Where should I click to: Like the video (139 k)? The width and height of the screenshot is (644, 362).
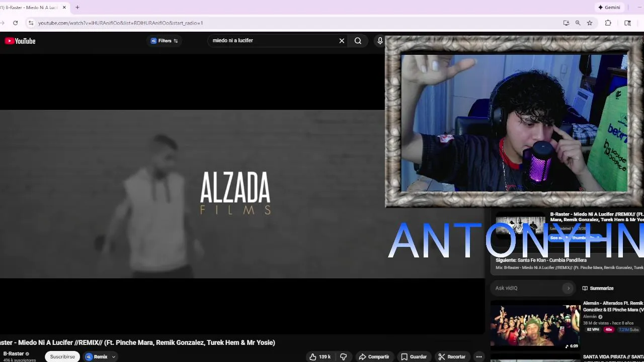pos(320,356)
